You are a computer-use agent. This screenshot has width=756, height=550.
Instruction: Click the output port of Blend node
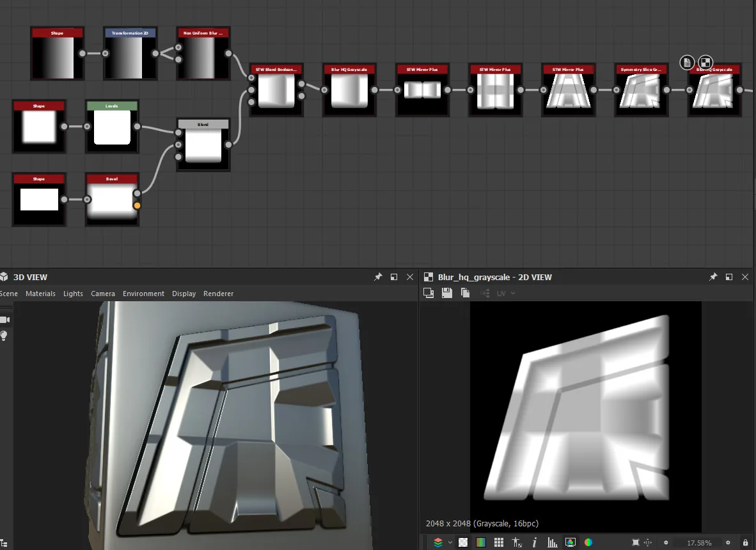click(x=228, y=145)
